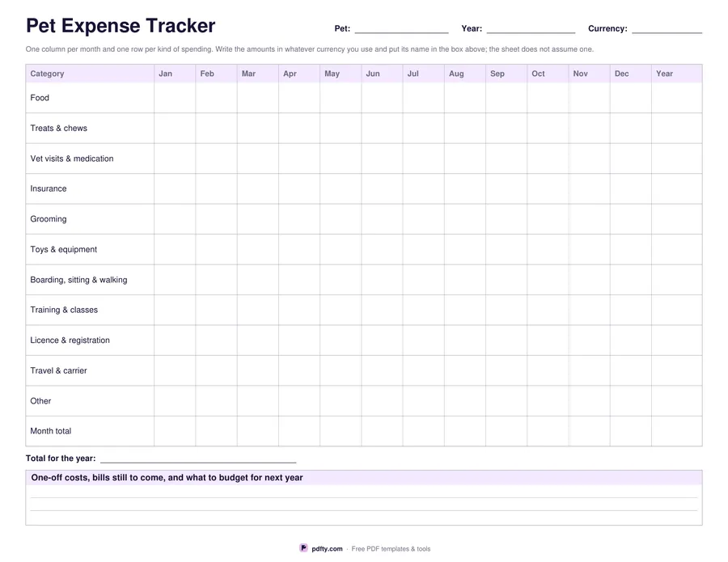Click the Pet name blank field
The height and width of the screenshot is (562, 728).
401,28
